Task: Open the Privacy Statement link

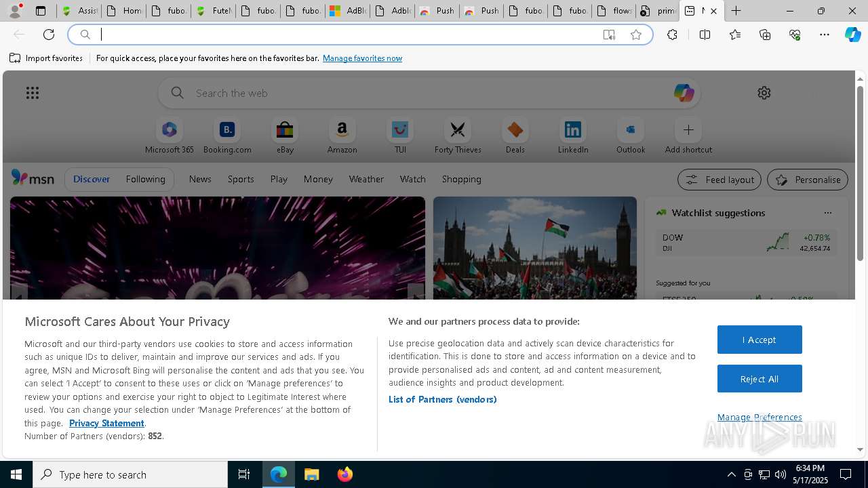Action: [x=106, y=423]
